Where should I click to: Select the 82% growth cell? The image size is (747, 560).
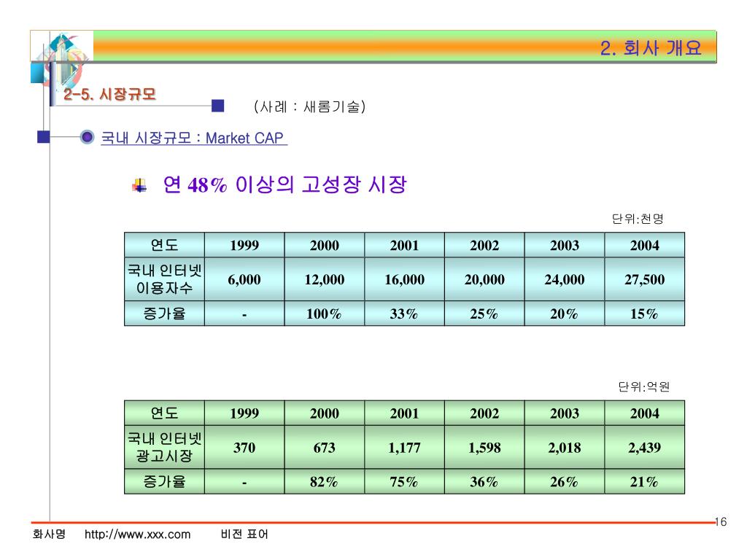pos(325,481)
